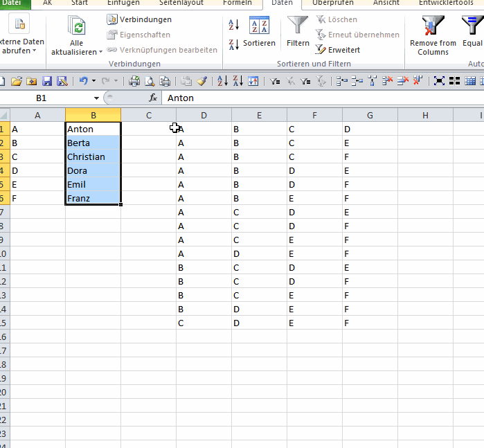Image resolution: width=484 pixels, height=448 pixels.
Task: Open the Formeln ribbon tab
Action: coord(237,3)
